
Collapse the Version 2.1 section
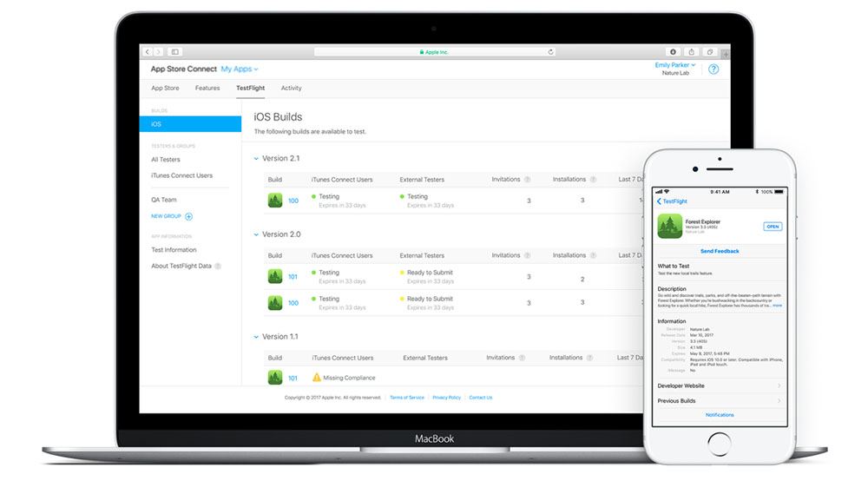click(x=256, y=159)
